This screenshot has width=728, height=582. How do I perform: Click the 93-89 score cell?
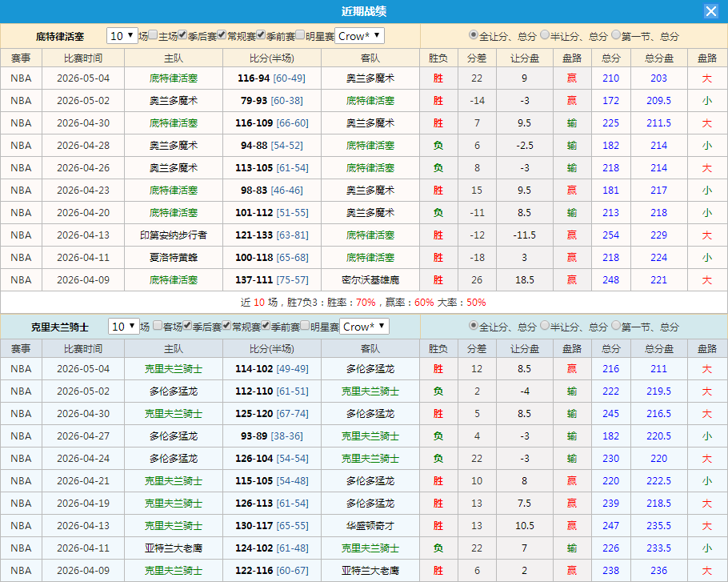pos(272,436)
